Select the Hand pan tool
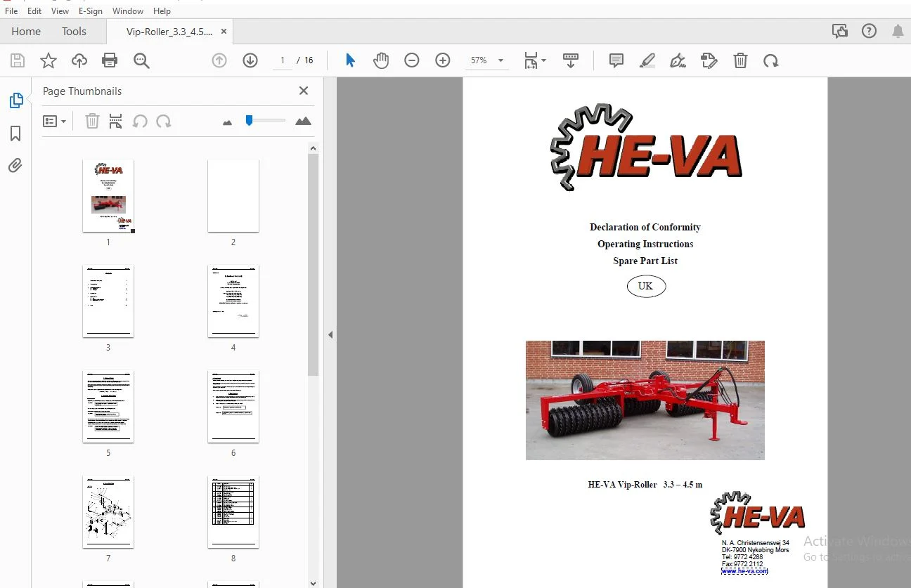This screenshot has width=911, height=588. click(x=381, y=60)
